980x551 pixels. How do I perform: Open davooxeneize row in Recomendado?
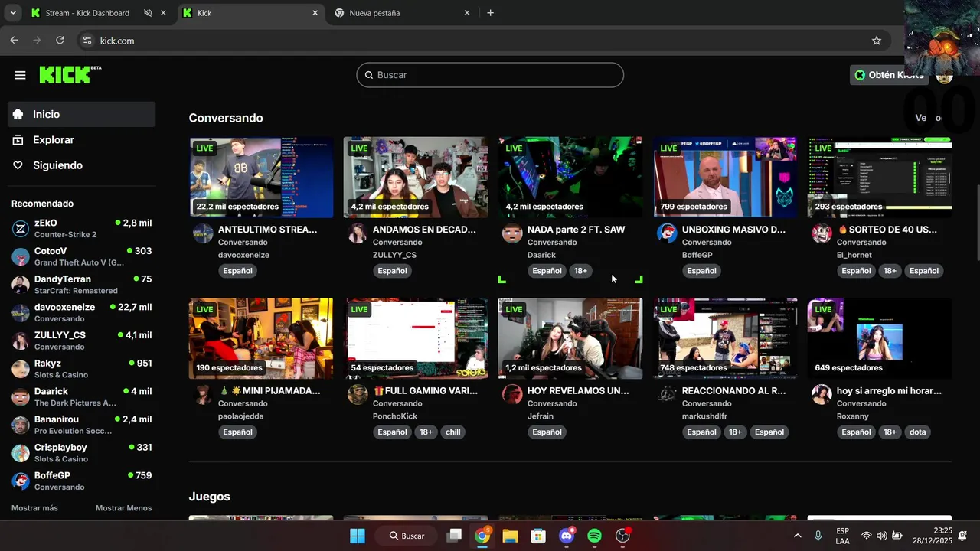click(x=82, y=313)
